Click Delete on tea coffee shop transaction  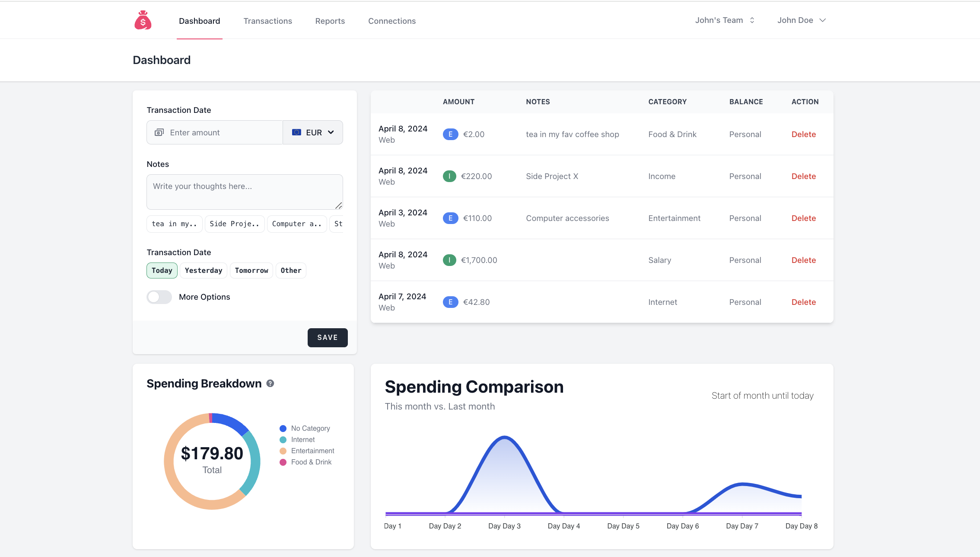click(804, 134)
